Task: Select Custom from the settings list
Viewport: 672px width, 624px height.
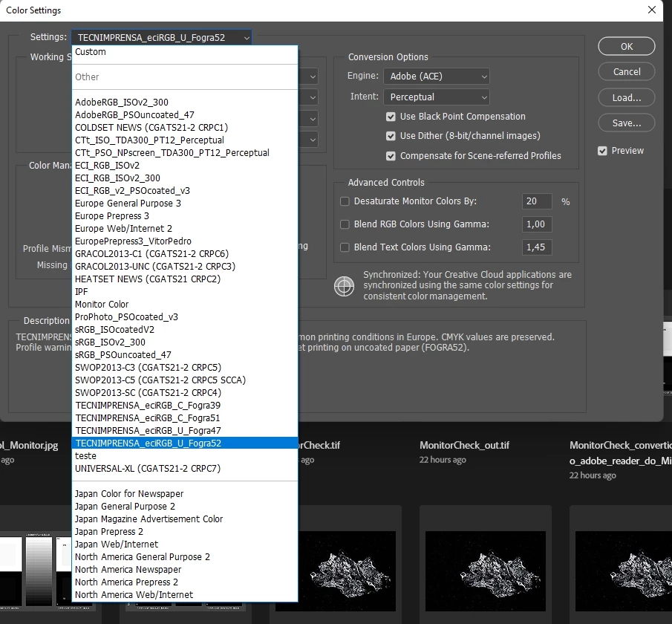Action: click(x=185, y=52)
